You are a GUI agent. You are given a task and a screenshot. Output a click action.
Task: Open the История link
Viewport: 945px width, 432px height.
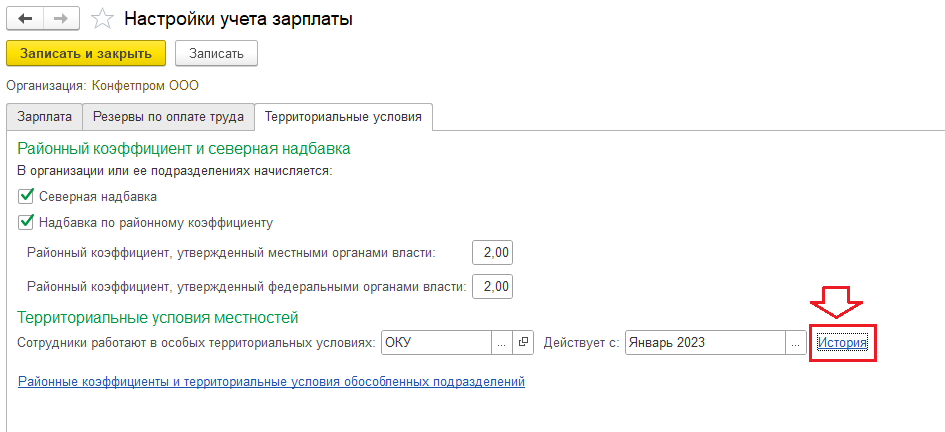[842, 343]
